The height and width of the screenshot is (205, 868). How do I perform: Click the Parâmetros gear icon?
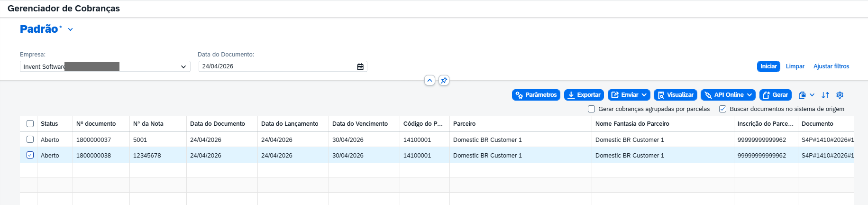(519, 95)
